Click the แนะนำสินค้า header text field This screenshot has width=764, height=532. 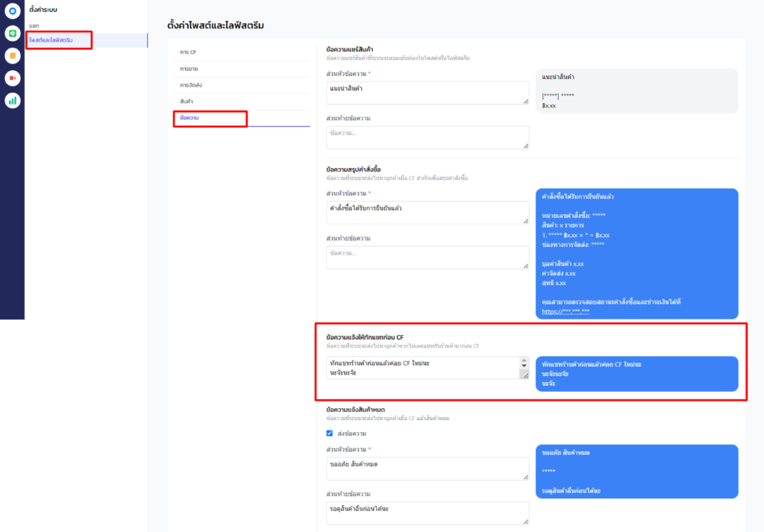(x=428, y=93)
